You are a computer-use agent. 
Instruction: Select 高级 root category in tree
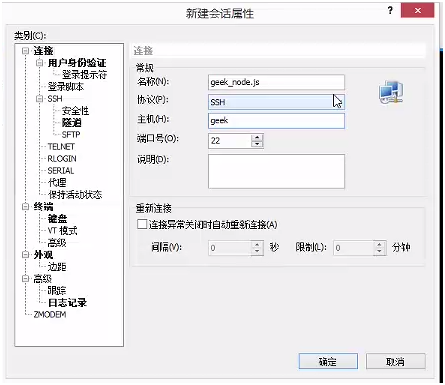point(42,279)
